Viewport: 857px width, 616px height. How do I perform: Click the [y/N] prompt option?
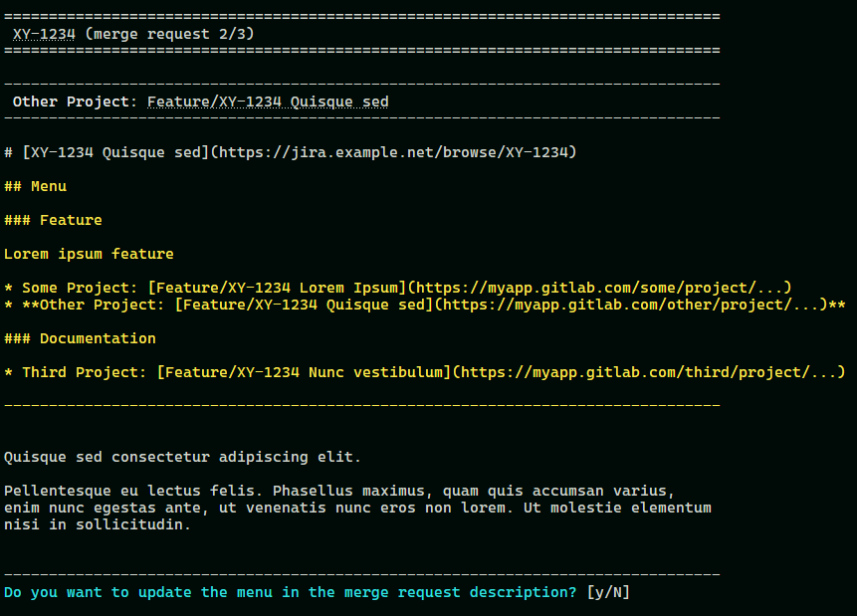(x=608, y=592)
